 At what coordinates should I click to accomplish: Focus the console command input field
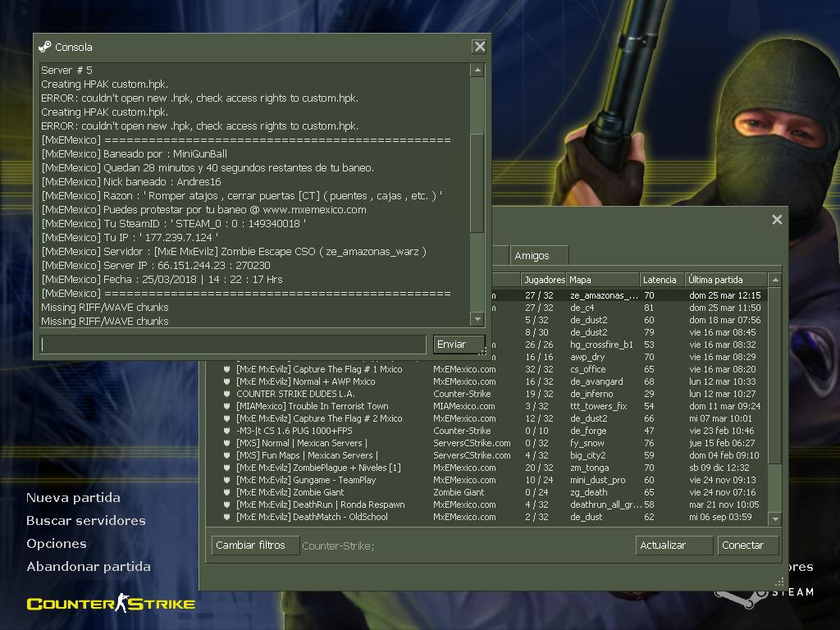point(233,345)
